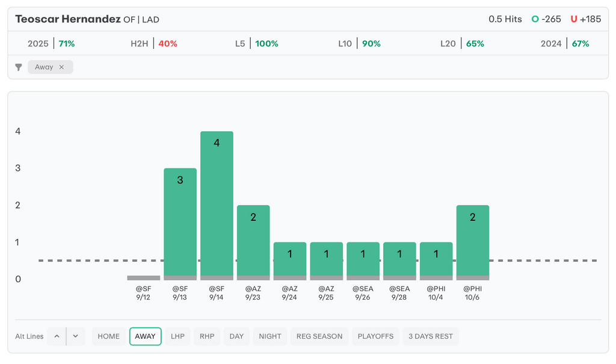
Task: Click the Under +185 odds
Action: point(586,19)
